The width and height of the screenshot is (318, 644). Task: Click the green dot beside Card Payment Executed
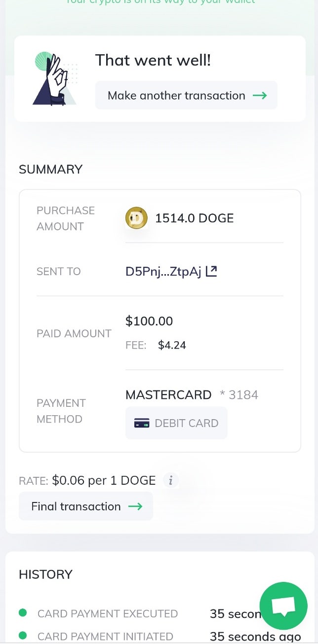click(23, 613)
